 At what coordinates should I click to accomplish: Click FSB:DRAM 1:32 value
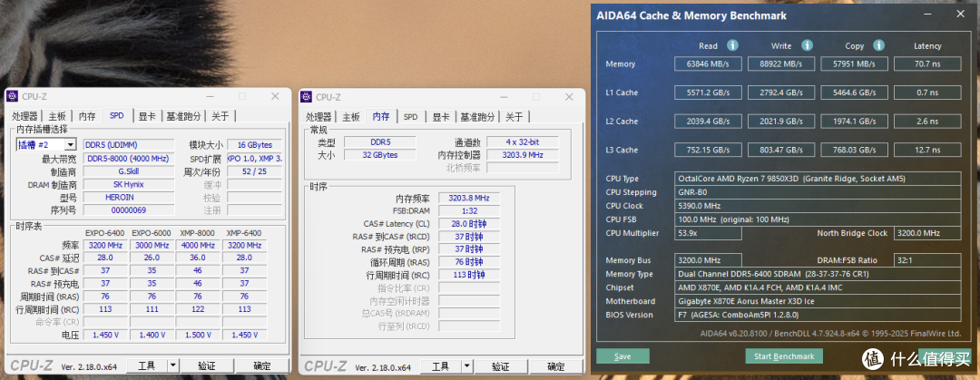pos(469,210)
